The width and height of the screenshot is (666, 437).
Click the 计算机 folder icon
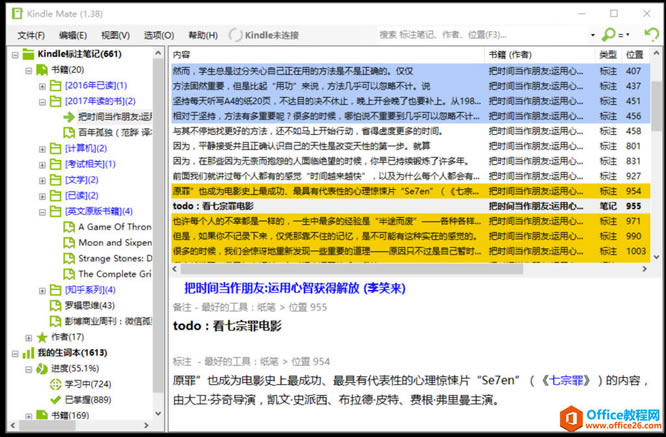coord(55,148)
